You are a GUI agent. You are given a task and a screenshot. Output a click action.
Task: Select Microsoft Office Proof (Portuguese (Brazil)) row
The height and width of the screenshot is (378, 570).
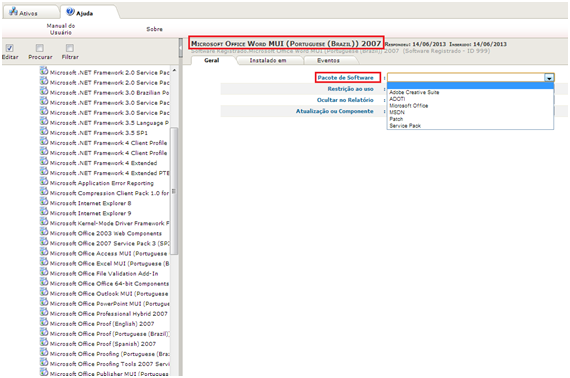click(109, 334)
